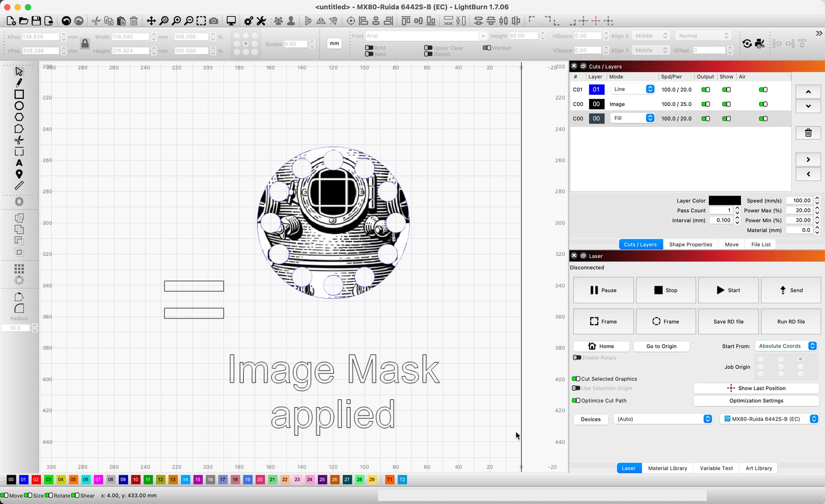Toggle Output for the C01 Line layer
Viewport: 825px width, 504px height.
(x=706, y=89)
